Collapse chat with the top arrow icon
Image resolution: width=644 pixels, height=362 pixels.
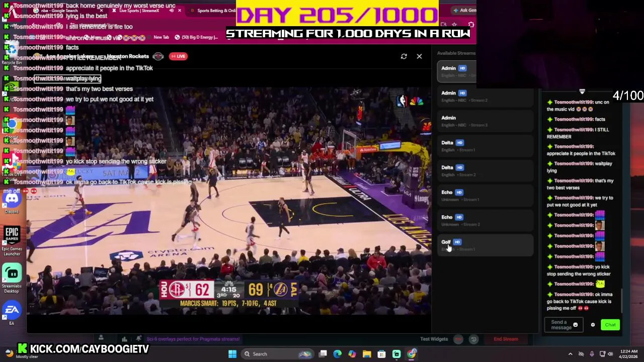pyautogui.click(x=582, y=92)
